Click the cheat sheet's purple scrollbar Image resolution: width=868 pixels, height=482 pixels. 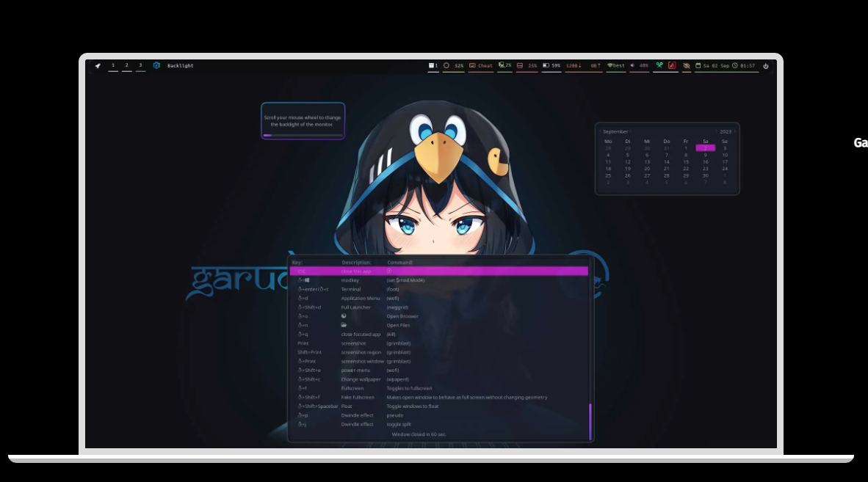(590, 421)
